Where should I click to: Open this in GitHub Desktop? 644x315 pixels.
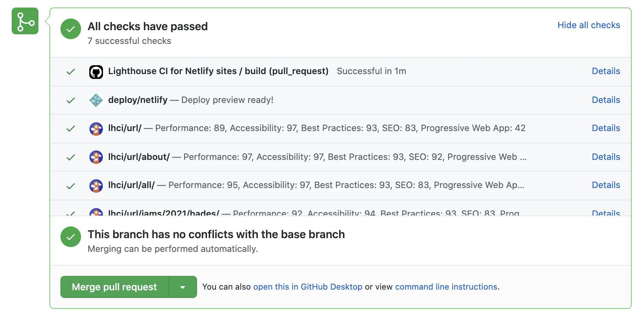[x=308, y=287]
